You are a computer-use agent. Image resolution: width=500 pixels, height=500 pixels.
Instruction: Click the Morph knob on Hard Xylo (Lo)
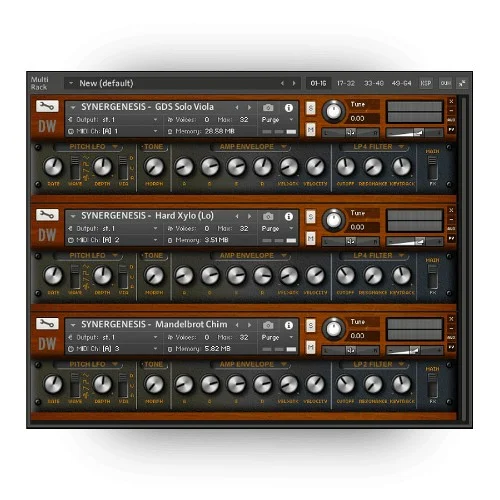point(154,276)
